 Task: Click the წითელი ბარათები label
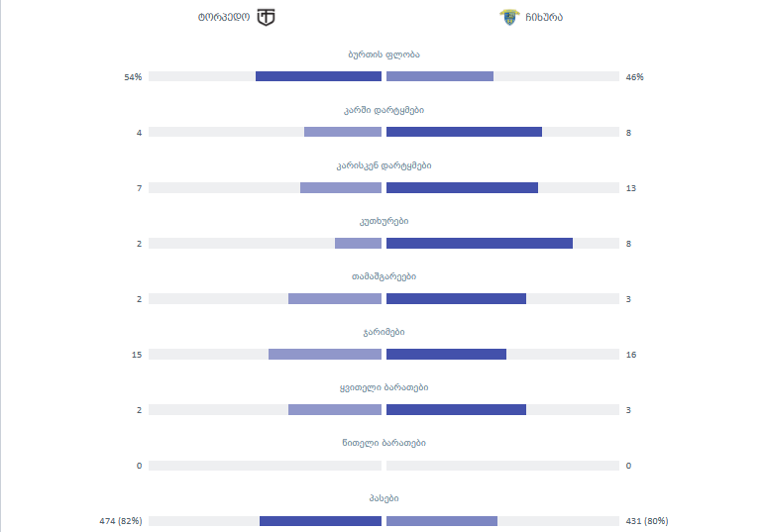click(383, 443)
